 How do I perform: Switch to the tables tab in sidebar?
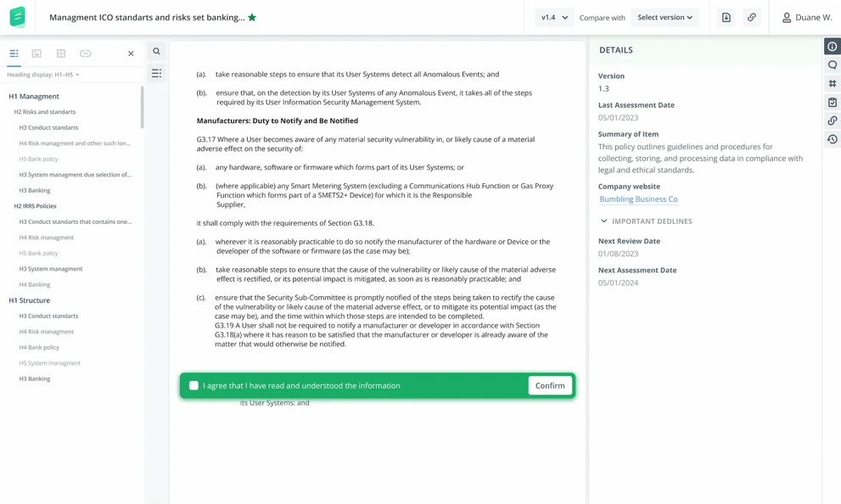[61, 53]
